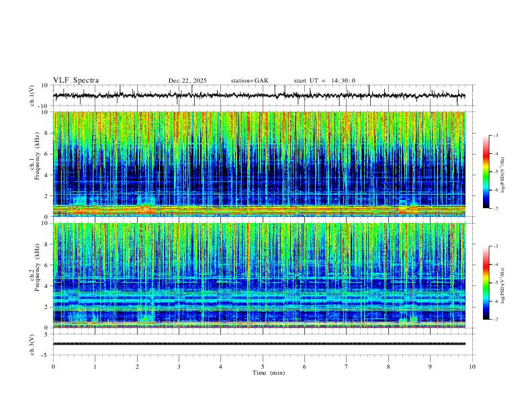Click the "ch.3(V)" axis label

click(32, 345)
